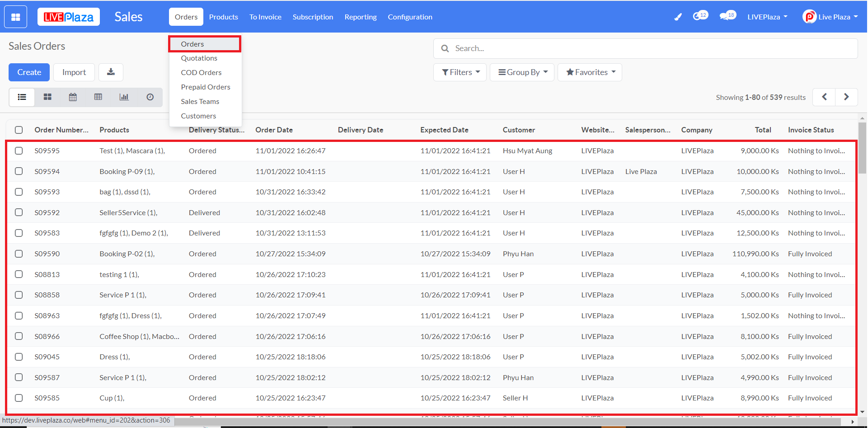This screenshot has height=428, width=868.
Task: Open the Reporting menu
Action: point(360,17)
